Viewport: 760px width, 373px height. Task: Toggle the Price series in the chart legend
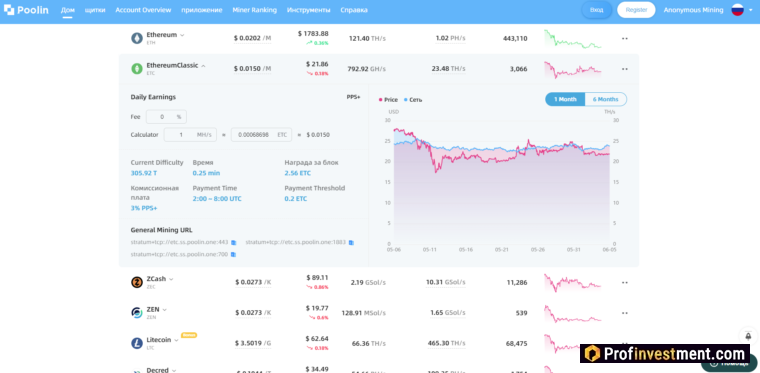click(388, 100)
